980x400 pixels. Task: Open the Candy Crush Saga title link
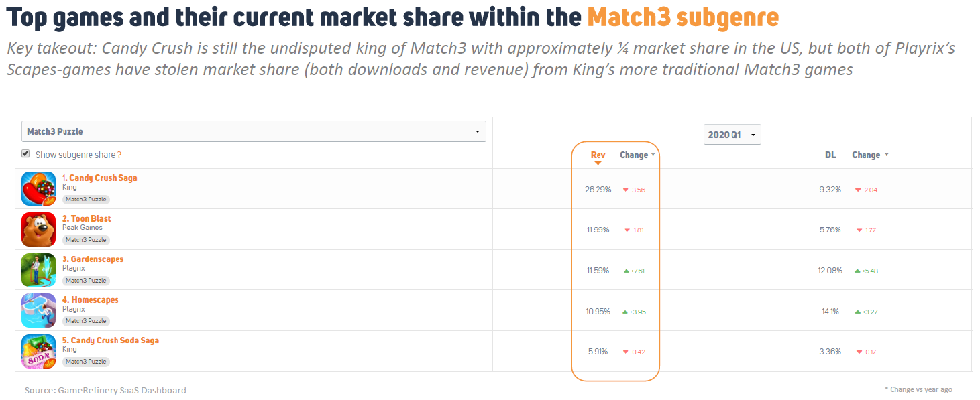point(99,178)
